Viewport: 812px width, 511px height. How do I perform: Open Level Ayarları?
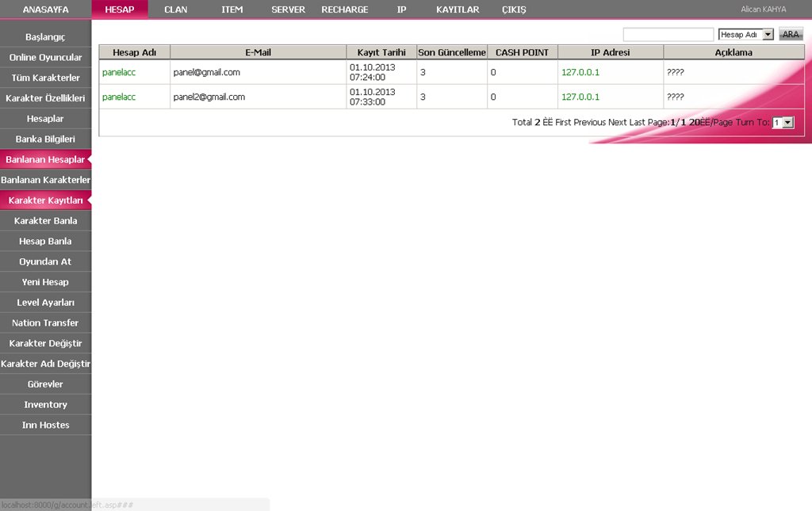(45, 303)
